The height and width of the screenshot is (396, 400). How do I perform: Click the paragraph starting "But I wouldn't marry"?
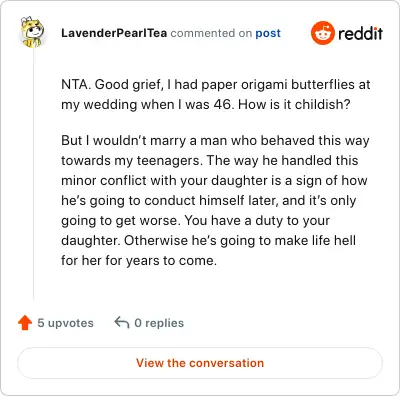(215, 200)
